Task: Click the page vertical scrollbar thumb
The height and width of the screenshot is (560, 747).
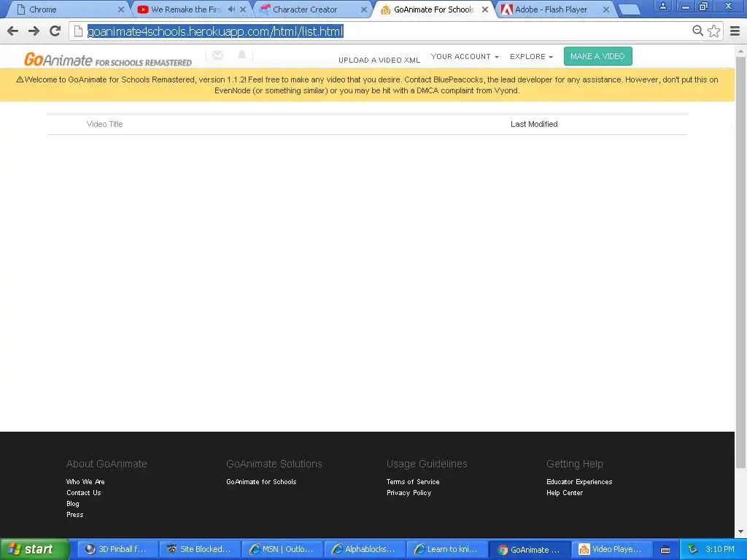Action: coord(741,262)
